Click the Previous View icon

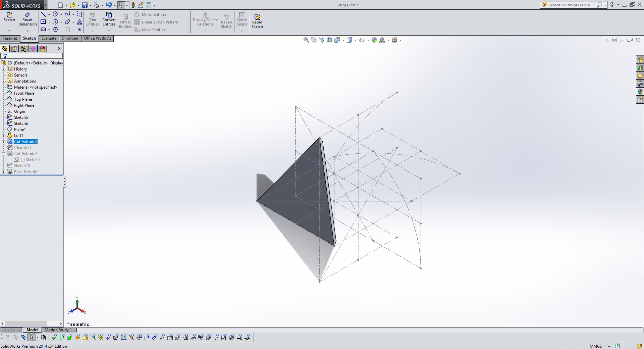tap(322, 40)
